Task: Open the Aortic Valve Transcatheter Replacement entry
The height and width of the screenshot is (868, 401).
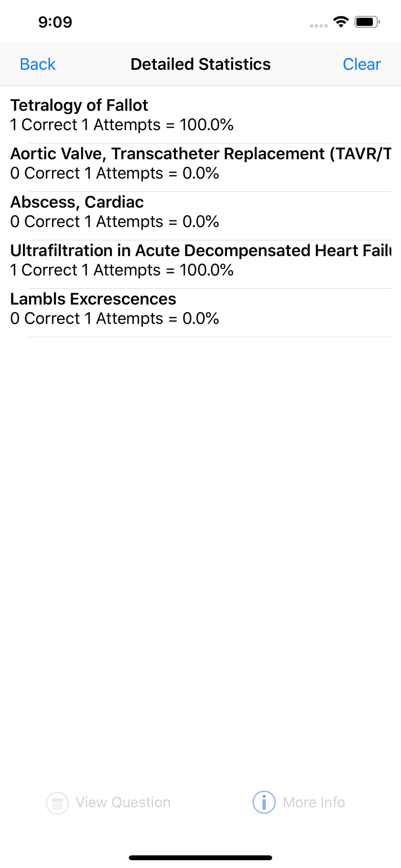Action: [200, 163]
